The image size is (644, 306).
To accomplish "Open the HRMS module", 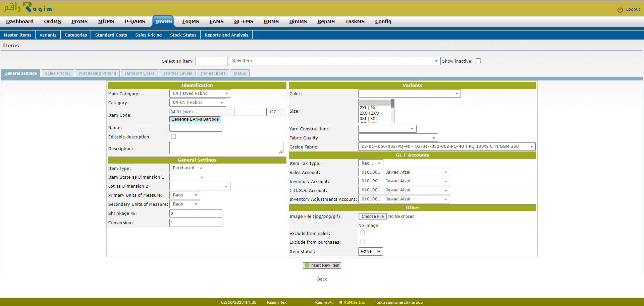I will 271,21.
